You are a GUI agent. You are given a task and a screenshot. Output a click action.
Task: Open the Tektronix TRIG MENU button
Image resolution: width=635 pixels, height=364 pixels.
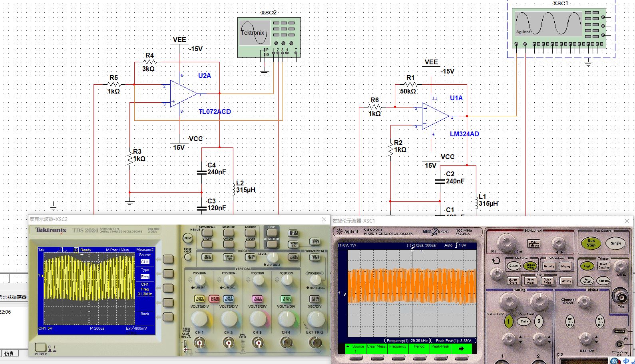[294, 257]
